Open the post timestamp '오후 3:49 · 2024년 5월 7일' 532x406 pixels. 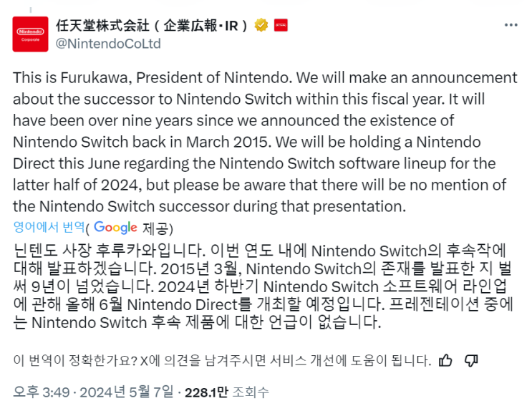click(x=95, y=392)
